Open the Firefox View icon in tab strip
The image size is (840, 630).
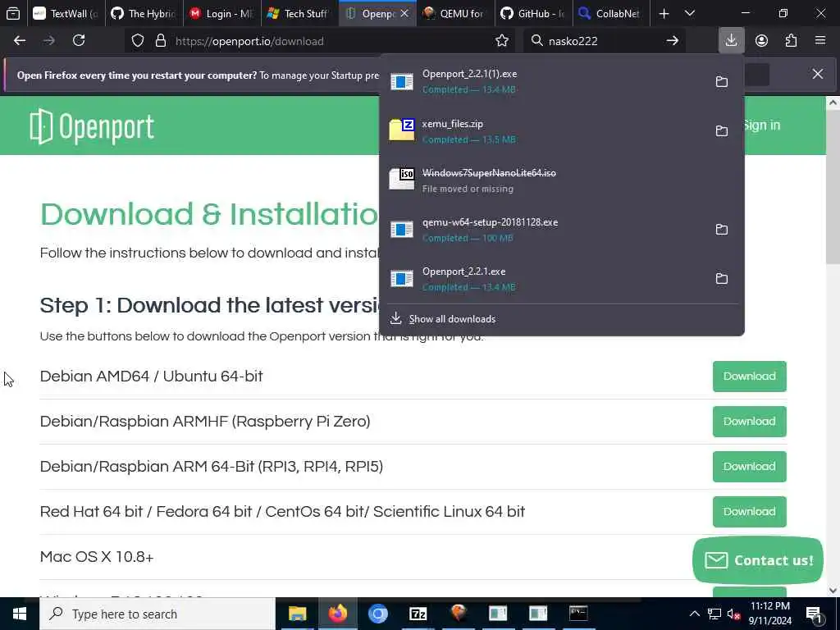13,13
